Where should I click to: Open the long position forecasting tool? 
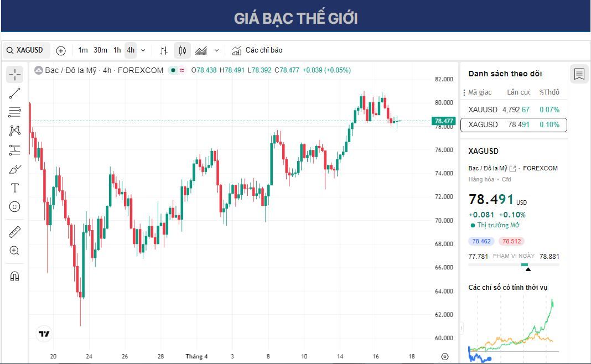coord(15,150)
